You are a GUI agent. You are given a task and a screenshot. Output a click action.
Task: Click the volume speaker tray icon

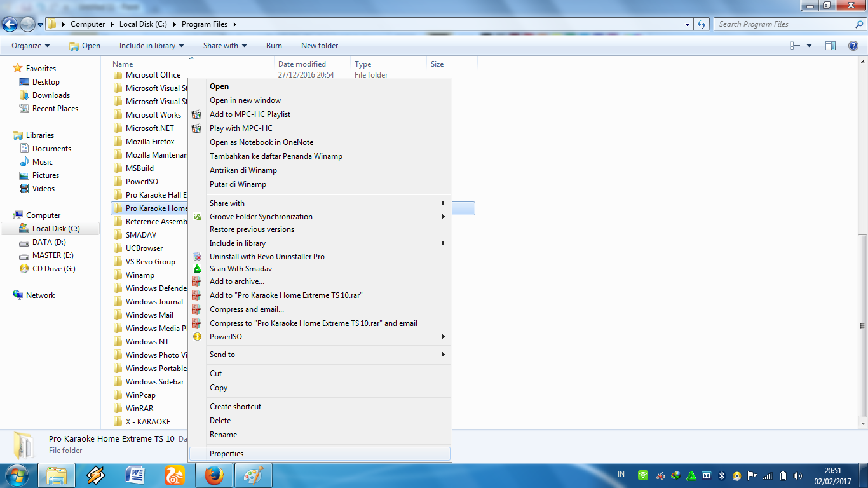pos(798,475)
